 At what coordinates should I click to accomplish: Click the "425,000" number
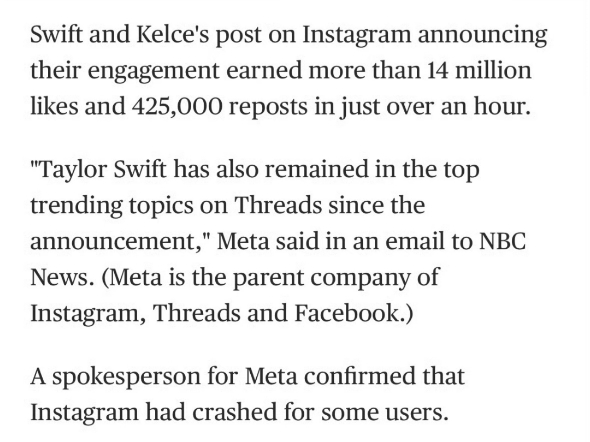coord(177,107)
